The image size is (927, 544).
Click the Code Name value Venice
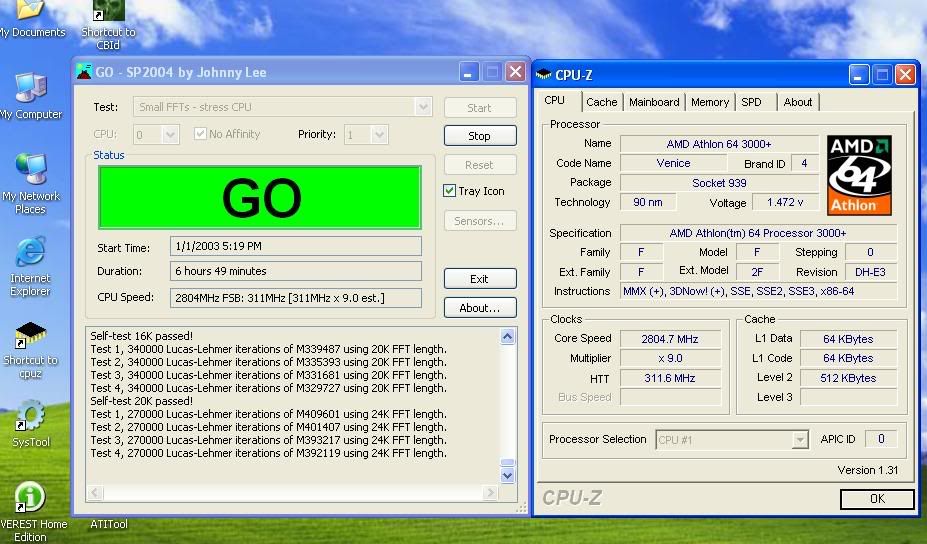point(673,163)
